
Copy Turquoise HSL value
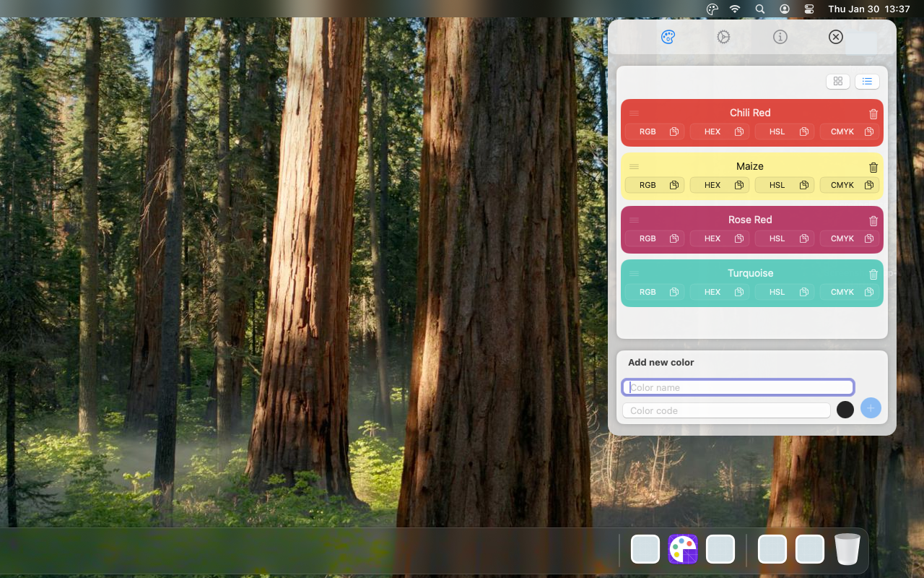[785, 292]
